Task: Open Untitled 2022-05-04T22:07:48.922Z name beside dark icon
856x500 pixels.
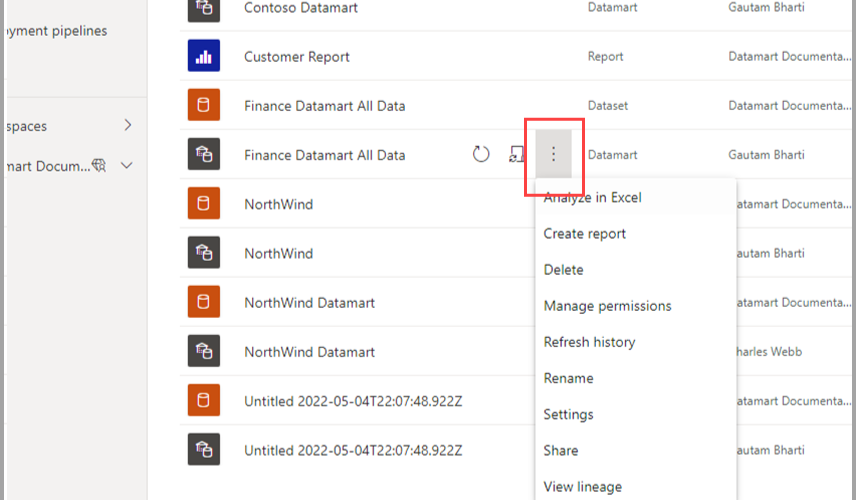Action: [353, 450]
